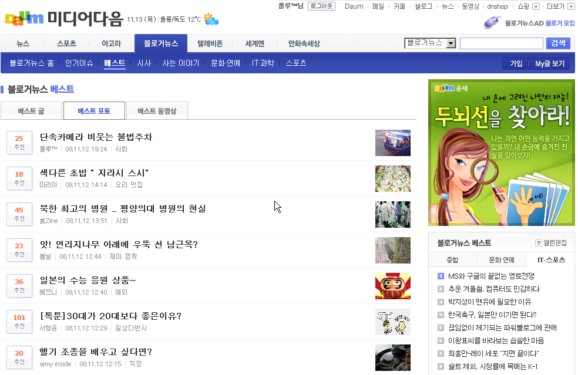Click the sushi dish thumbnail

[393, 178]
